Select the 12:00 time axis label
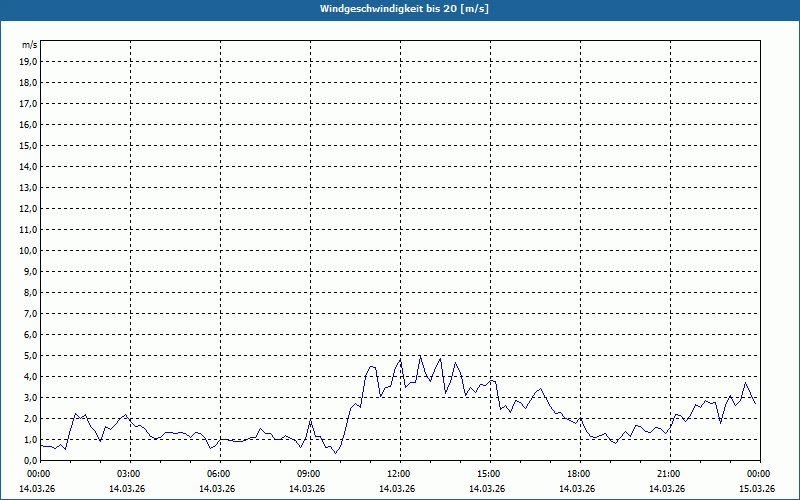The width and height of the screenshot is (800, 500). tap(399, 473)
